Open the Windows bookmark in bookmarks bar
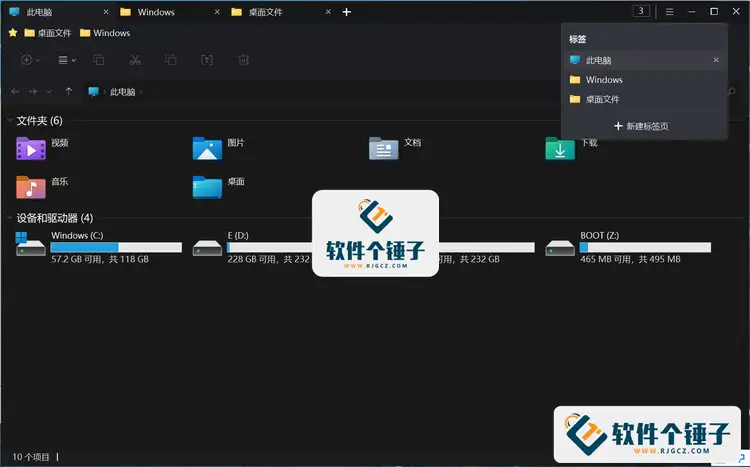The width and height of the screenshot is (750, 467). 105,33
